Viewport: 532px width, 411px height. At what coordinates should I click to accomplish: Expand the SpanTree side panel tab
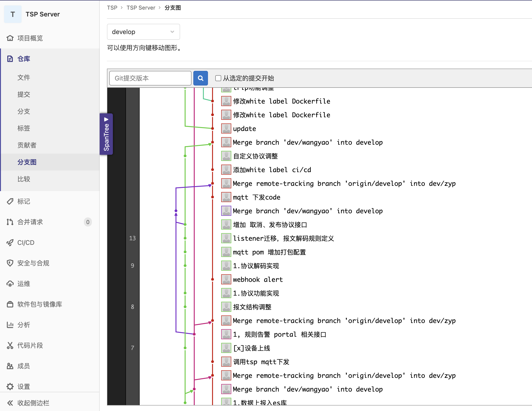(106, 134)
